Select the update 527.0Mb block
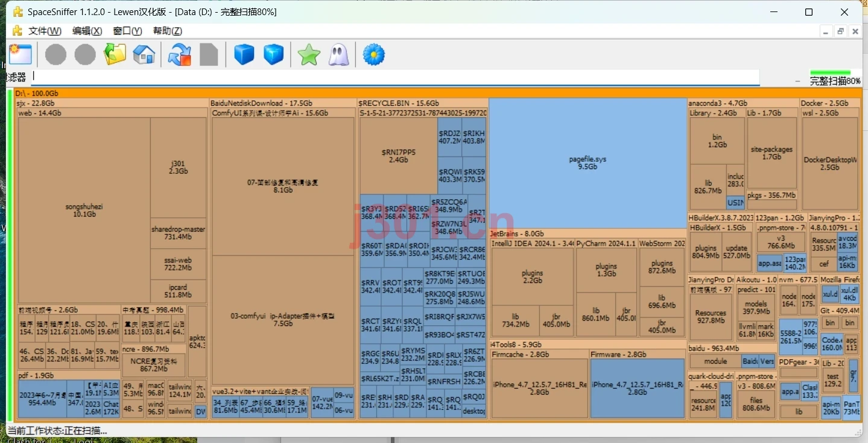Screen dimensions: 868x443 click(737, 252)
